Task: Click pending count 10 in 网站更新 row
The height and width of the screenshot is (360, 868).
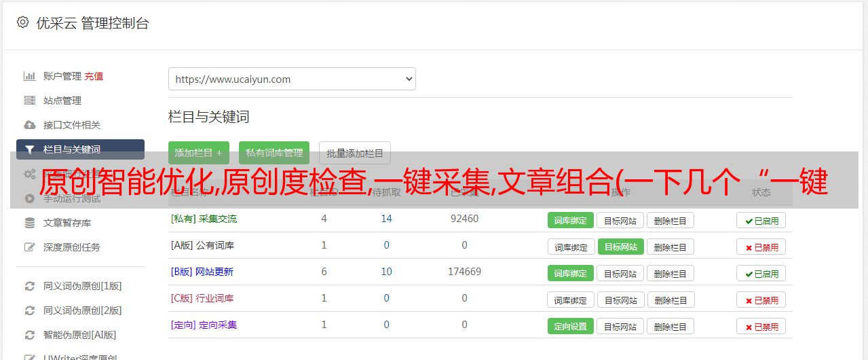Action: (386, 272)
